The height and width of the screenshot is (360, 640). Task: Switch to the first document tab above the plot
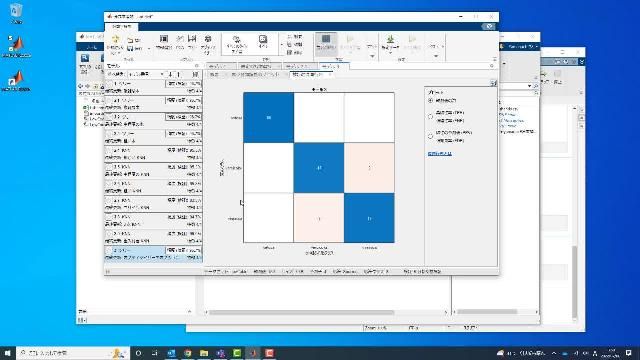[220, 66]
